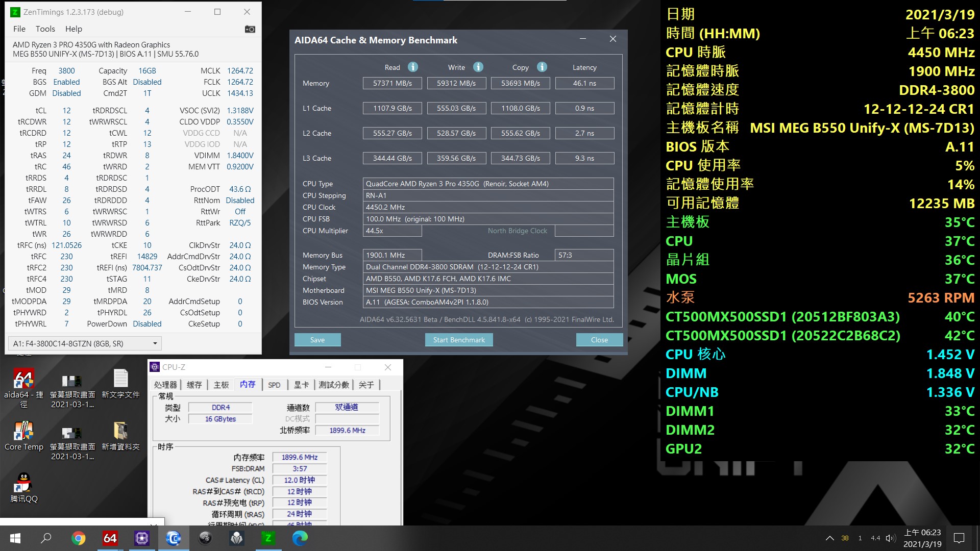Select the Memory Read value 57371 MB/s
The width and height of the screenshot is (980, 551).
pyautogui.click(x=392, y=83)
